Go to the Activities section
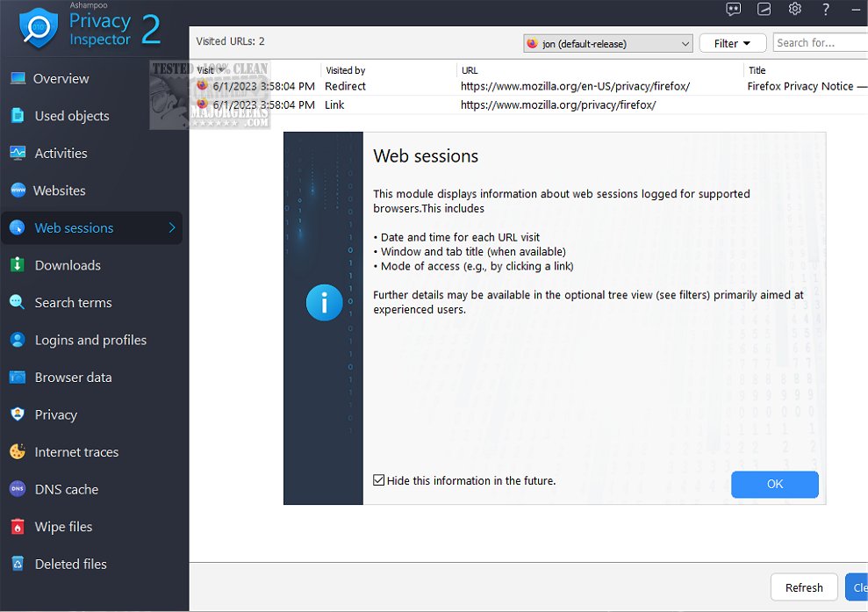 pyautogui.click(x=61, y=153)
